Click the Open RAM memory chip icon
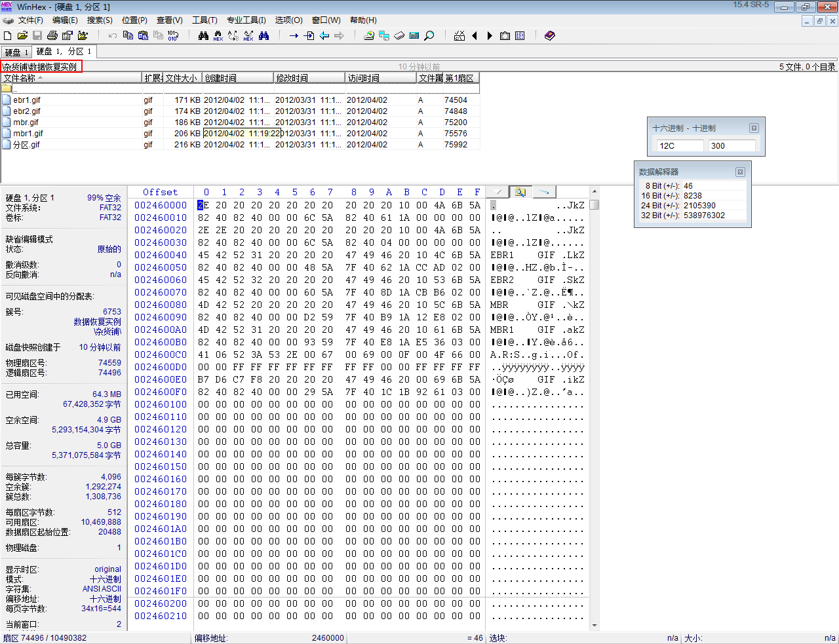839x644 pixels. pos(399,35)
